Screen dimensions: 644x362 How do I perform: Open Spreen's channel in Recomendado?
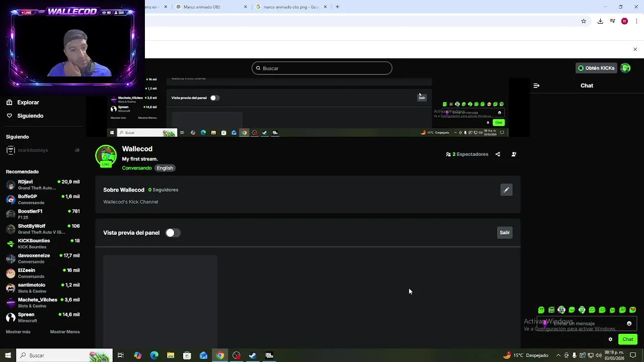[43, 317]
